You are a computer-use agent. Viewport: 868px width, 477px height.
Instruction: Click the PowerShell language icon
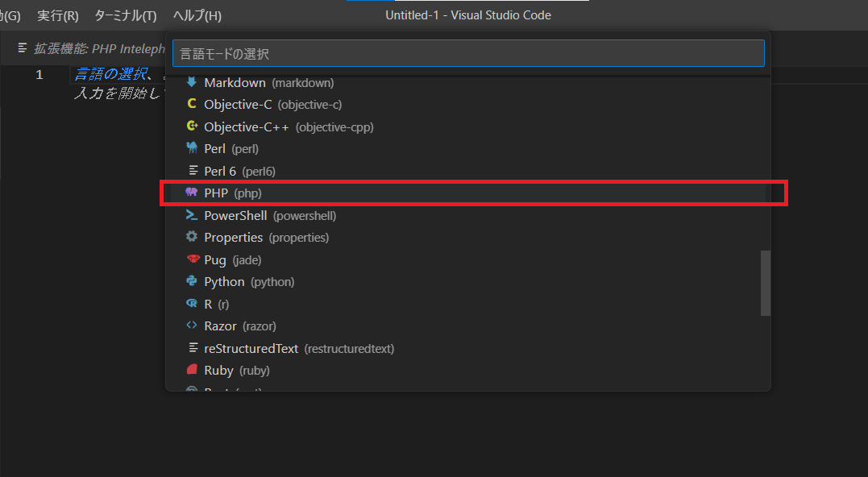coord(192,215)
